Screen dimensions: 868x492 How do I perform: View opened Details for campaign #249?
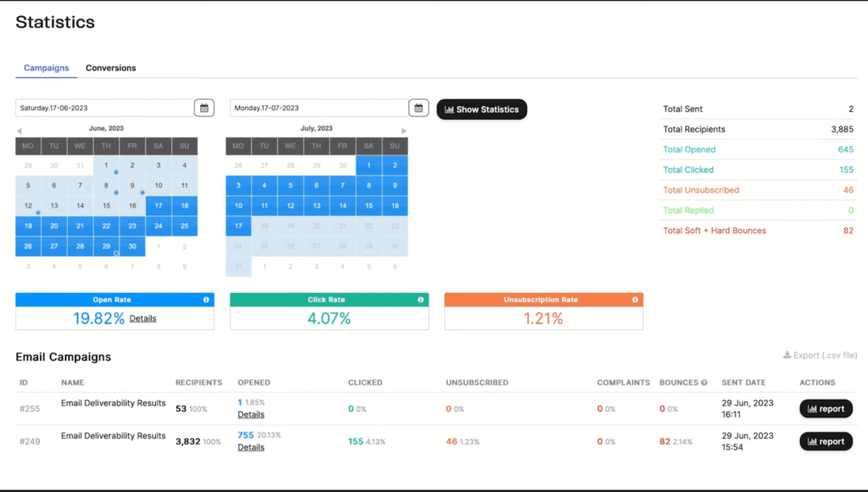coord(251,447)
